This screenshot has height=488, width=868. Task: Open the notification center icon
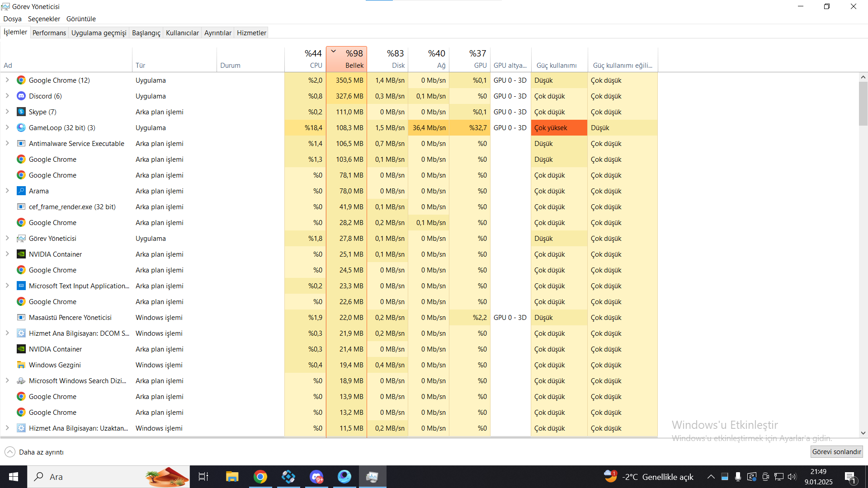(x=850, y=477)
